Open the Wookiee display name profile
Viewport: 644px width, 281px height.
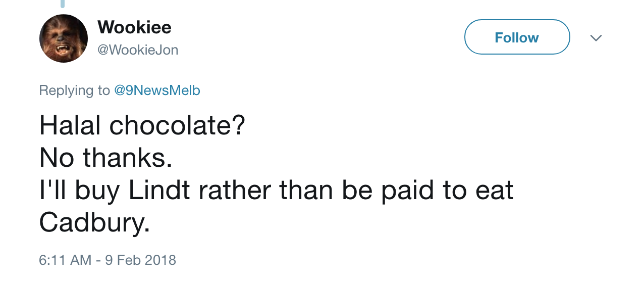[x=134, y=27]
